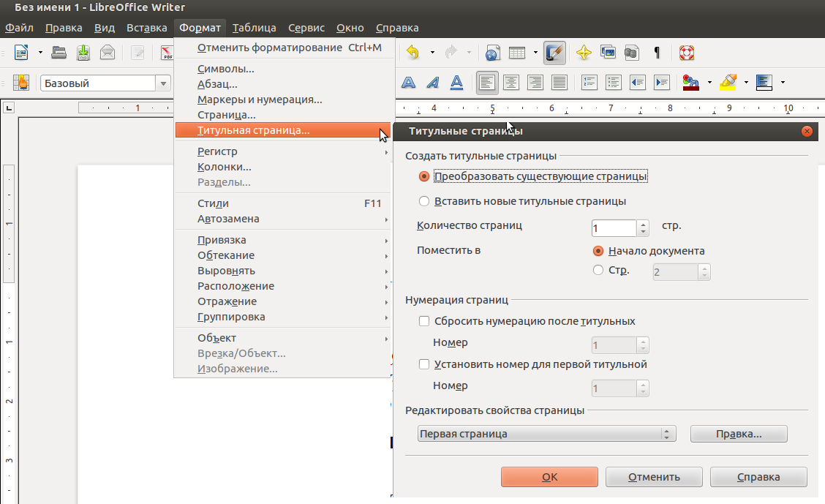Click the Undo arrow icon

coord(413,53)
